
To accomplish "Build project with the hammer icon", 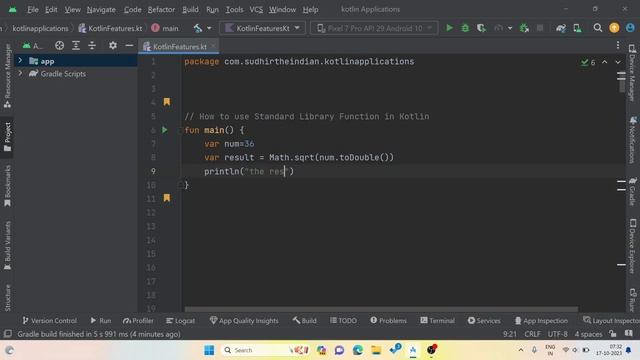I will (198, 28).
